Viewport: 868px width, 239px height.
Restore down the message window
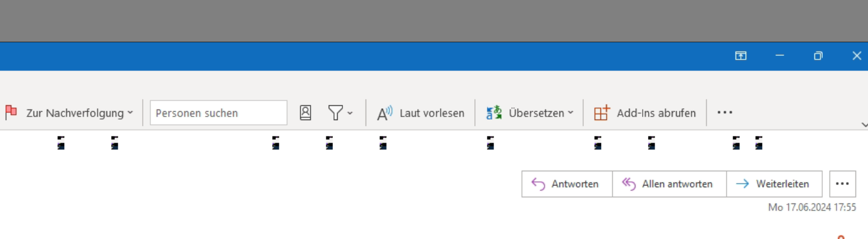point(818,56)
